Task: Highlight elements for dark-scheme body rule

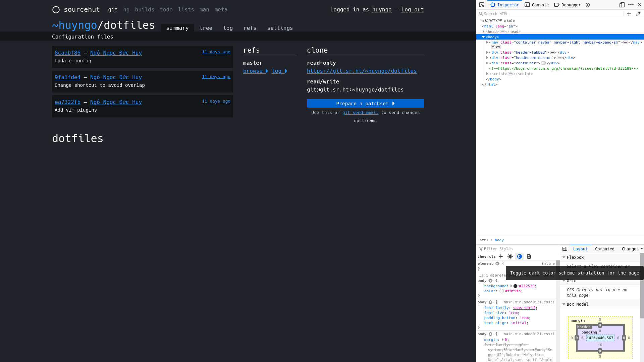Action: [491, 281]
